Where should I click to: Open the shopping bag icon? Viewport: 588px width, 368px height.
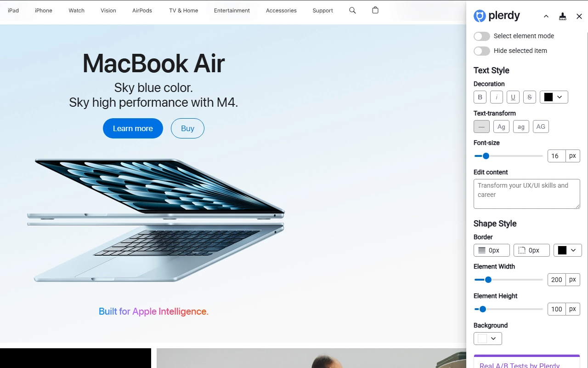[x=375, y=10]
